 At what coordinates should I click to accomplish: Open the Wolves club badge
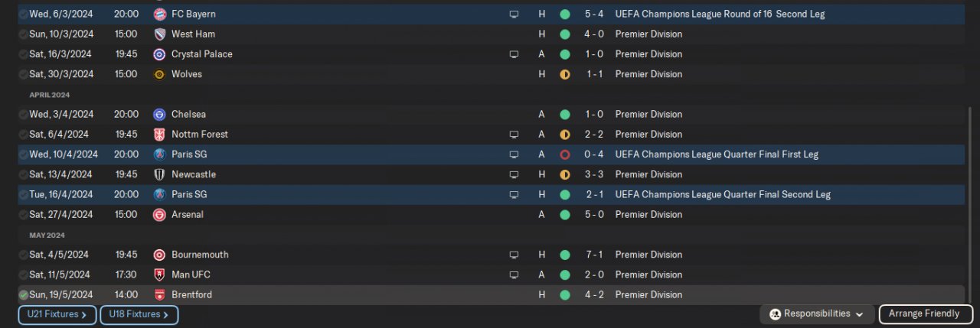(159, 74)
